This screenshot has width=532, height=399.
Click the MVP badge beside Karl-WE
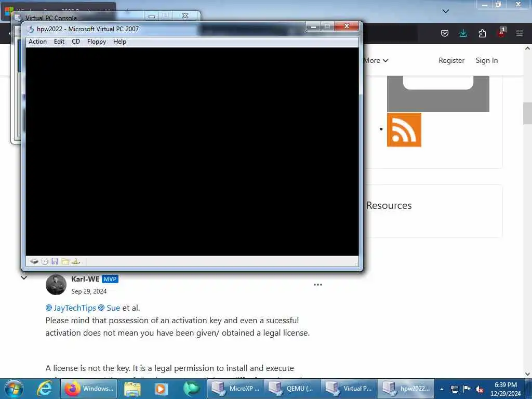click(x=110, y=279)
